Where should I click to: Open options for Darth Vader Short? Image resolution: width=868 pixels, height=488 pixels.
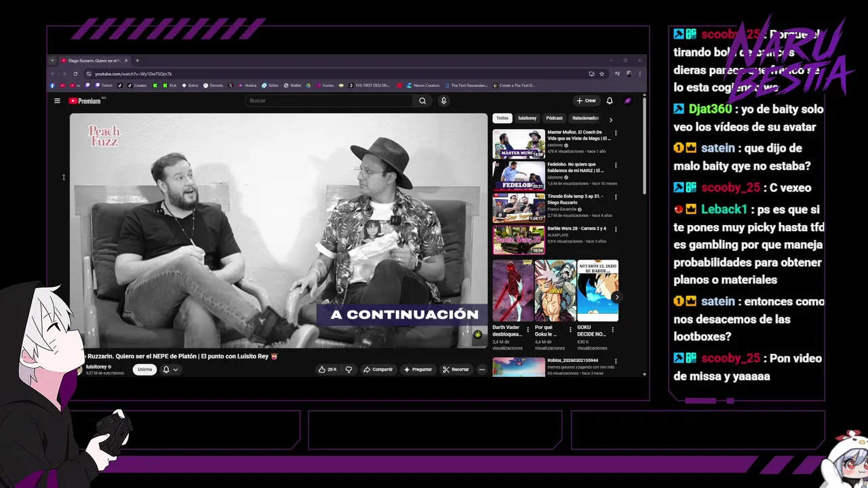click(x=528, y=330)
